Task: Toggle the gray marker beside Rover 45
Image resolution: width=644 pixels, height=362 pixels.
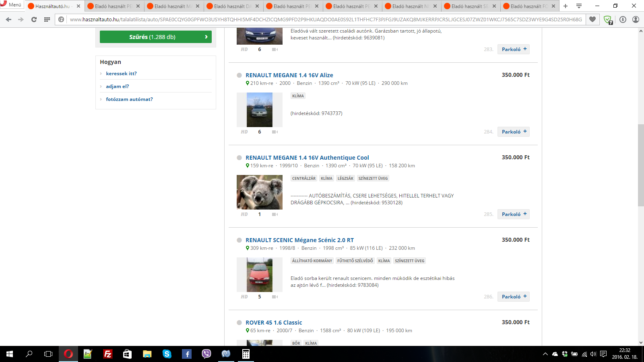Action: (239, 323)
